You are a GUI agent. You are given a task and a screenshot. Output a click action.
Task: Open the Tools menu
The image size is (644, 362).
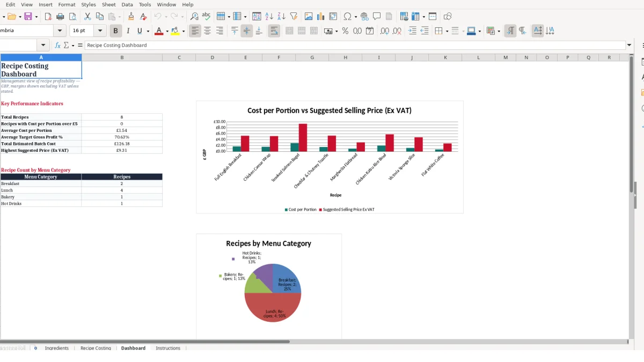(x=145, y=4)
